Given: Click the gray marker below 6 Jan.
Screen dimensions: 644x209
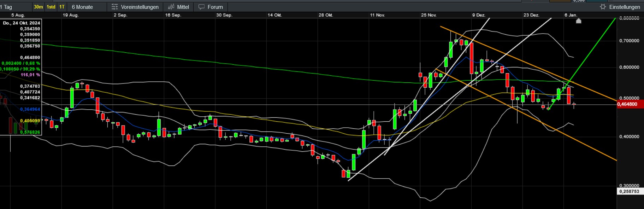Looking at the screenshot, I should (x=579, y=21).
